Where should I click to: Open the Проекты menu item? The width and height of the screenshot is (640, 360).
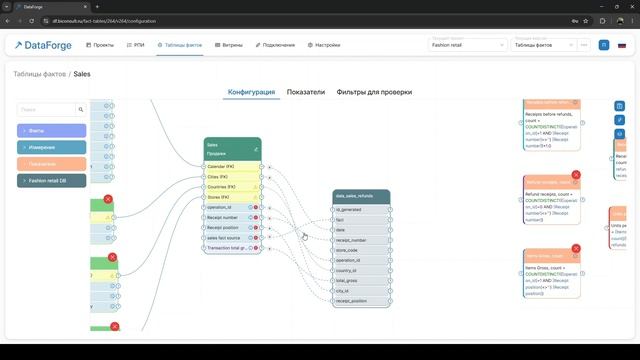[100, 45]
